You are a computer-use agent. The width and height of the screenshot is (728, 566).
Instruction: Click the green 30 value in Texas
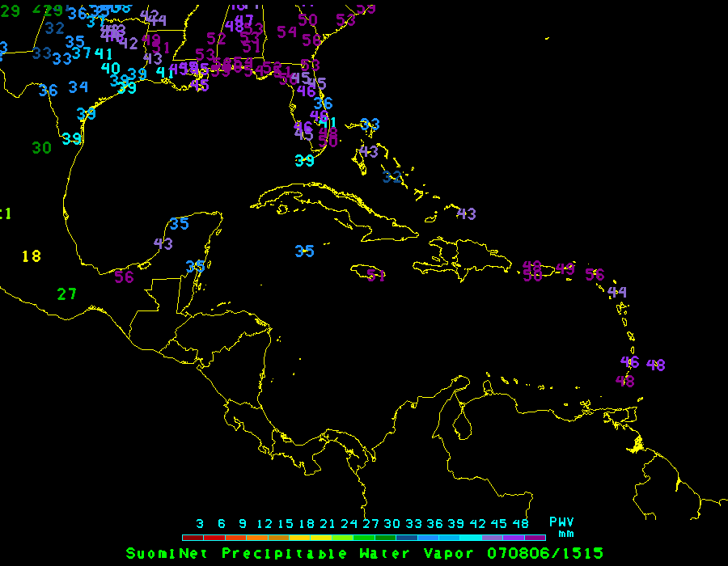tap(42, 148)
